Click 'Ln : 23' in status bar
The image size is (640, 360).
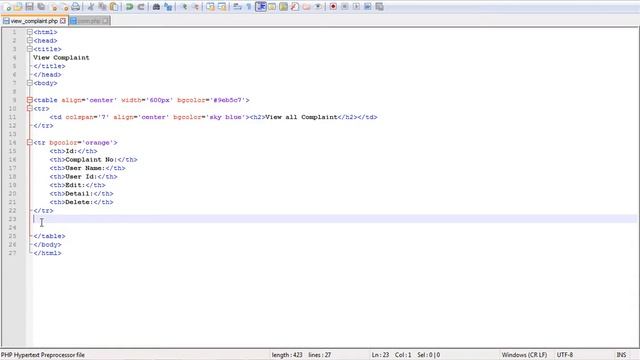point(380,355)
